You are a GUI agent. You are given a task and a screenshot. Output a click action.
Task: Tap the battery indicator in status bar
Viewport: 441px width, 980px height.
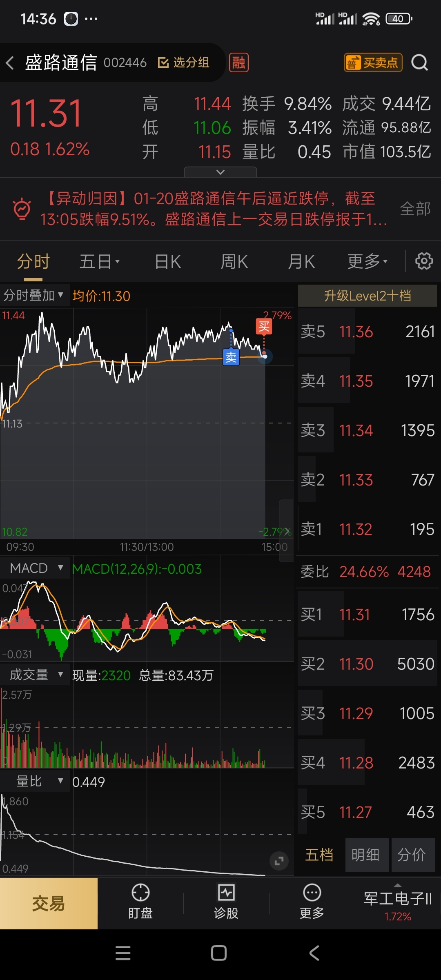coord(399,19)
